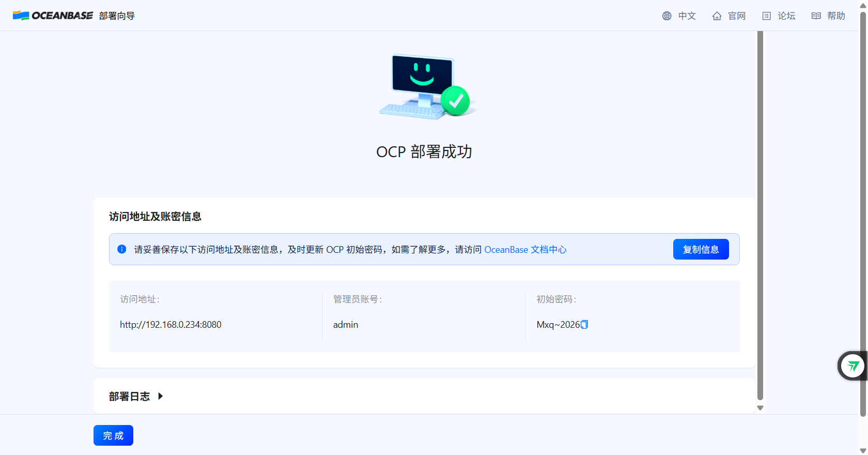Click the 管理员账号 label
Image resolution: width=868 pixels, height=455 pixels.
358,299
